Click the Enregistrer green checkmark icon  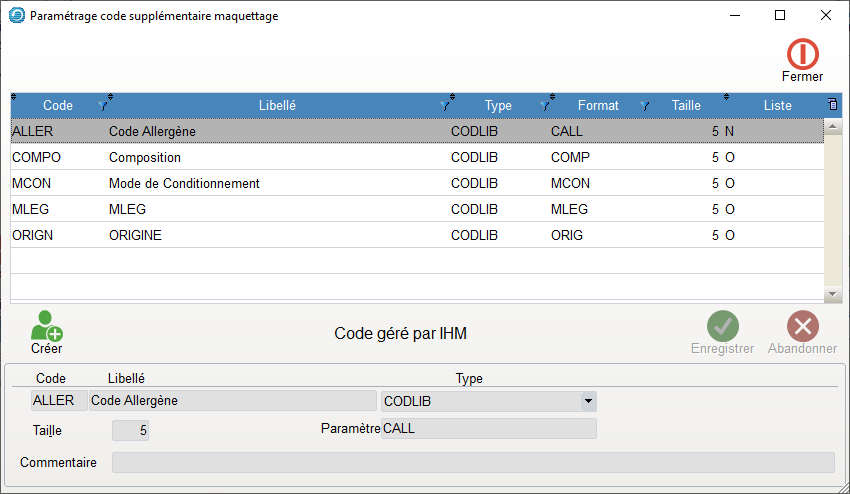(x=722, y=326)
